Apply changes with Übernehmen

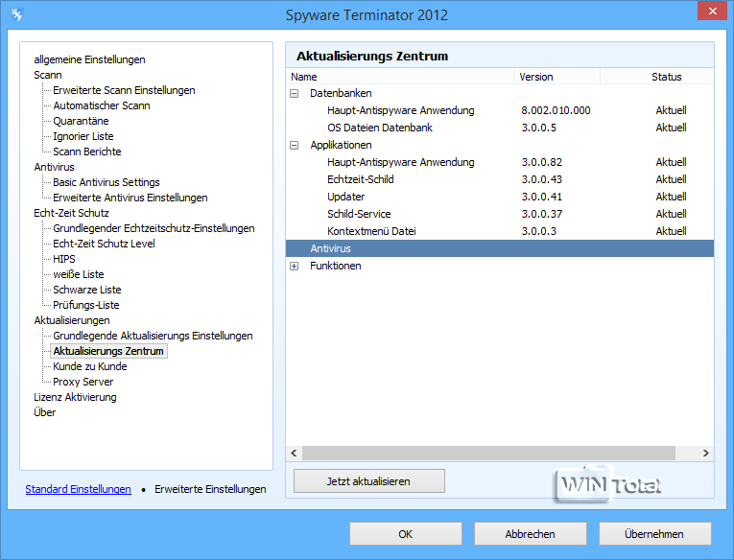(655, 534)
